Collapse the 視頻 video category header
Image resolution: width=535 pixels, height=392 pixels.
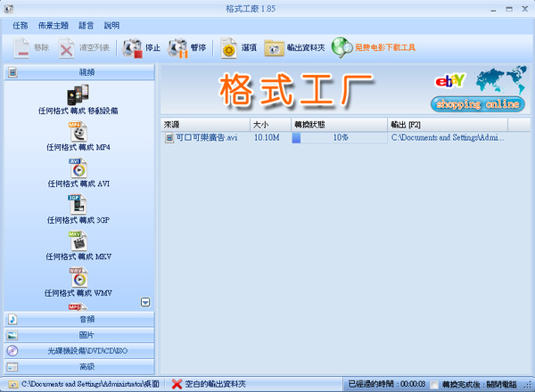click(79, 72)
